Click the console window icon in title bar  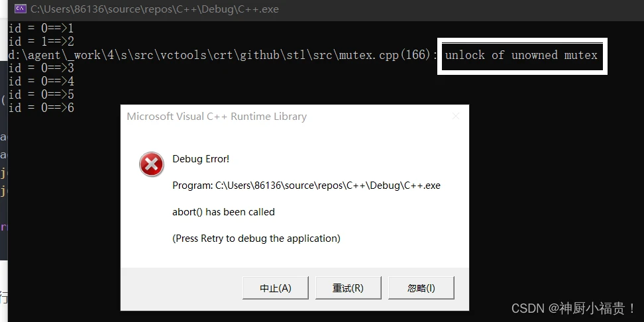tap(21, 9)
